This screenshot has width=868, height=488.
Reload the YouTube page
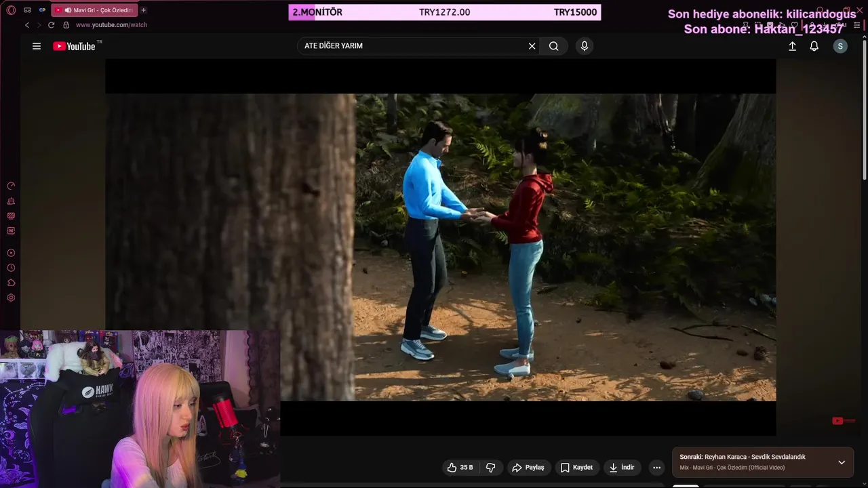(51, 25)
